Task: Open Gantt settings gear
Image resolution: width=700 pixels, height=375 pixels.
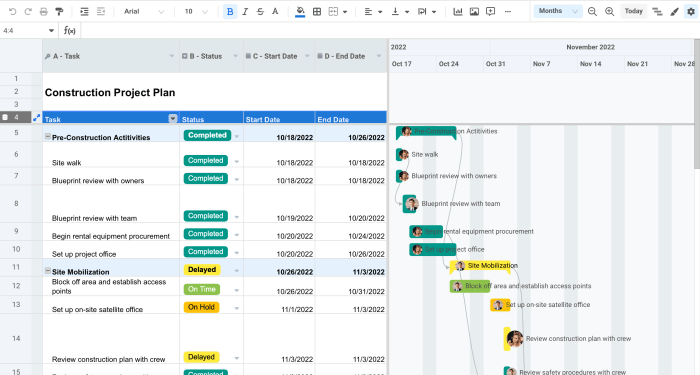Action: pyautogui.click(x=691, y=12)
